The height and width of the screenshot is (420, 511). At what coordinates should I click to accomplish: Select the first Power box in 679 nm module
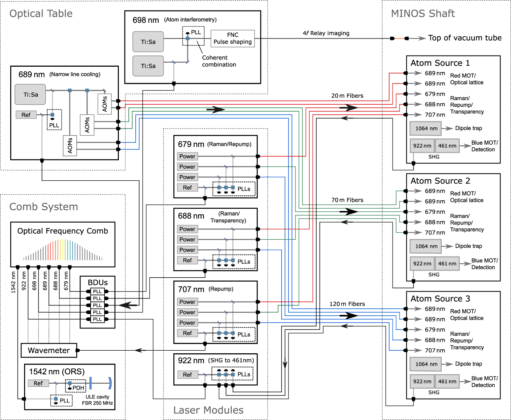(187, 156)
